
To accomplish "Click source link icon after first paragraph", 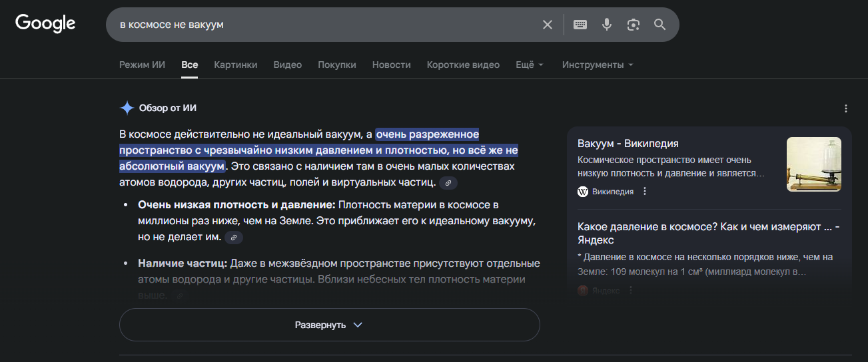I will (x=448, y=183).
